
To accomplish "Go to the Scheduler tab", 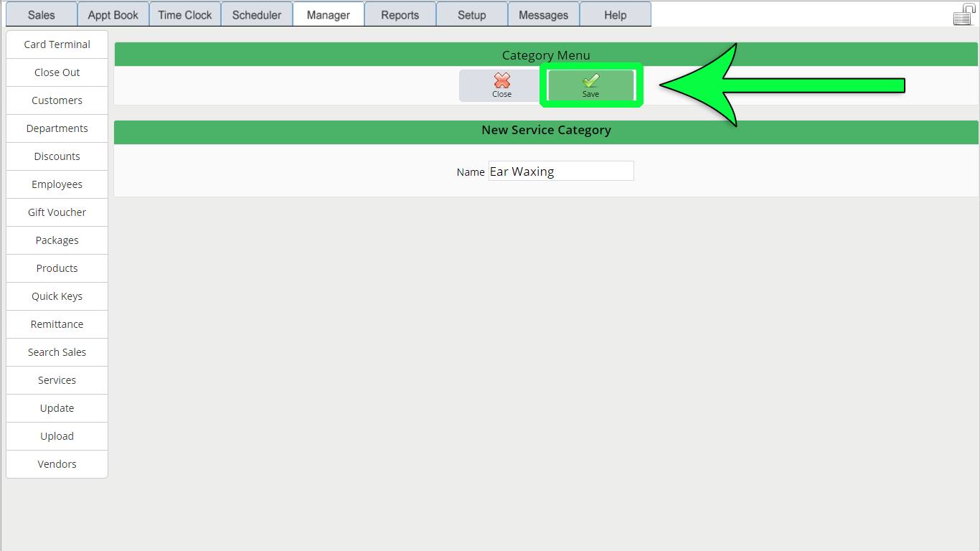I will (x=257, y=14).
